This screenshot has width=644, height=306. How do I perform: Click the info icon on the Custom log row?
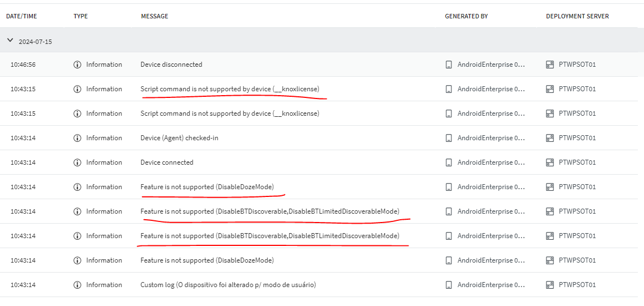[x=77, y=285]
